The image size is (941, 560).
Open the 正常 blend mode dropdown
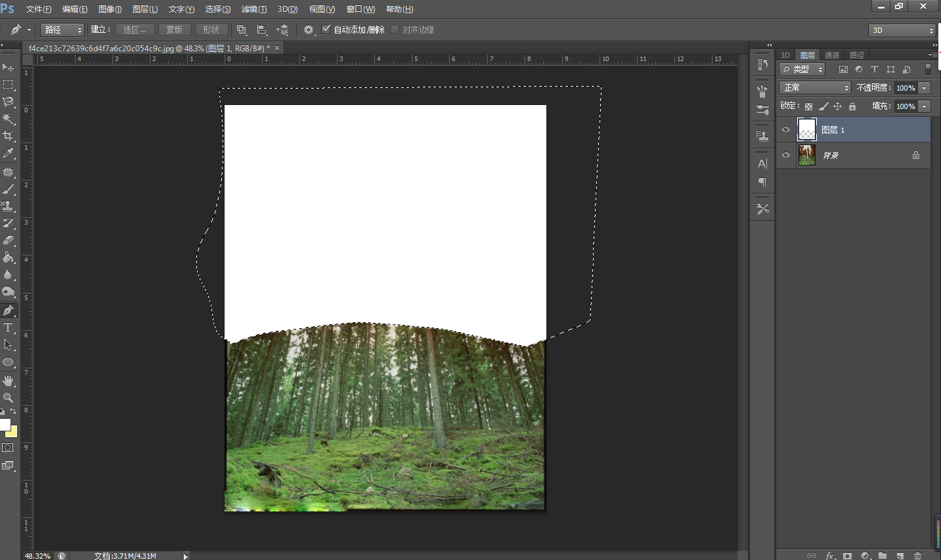click(815, 88)
